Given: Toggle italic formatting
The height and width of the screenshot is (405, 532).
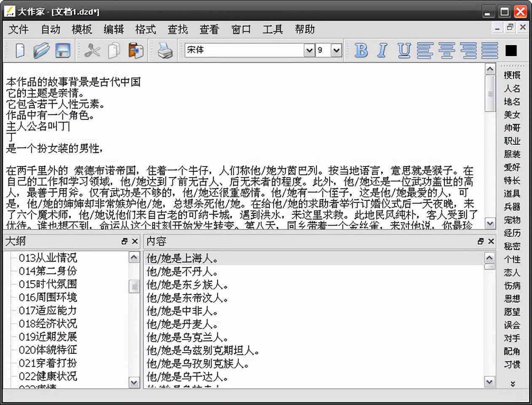Looking at the screenshot, I should click(382, 50).
